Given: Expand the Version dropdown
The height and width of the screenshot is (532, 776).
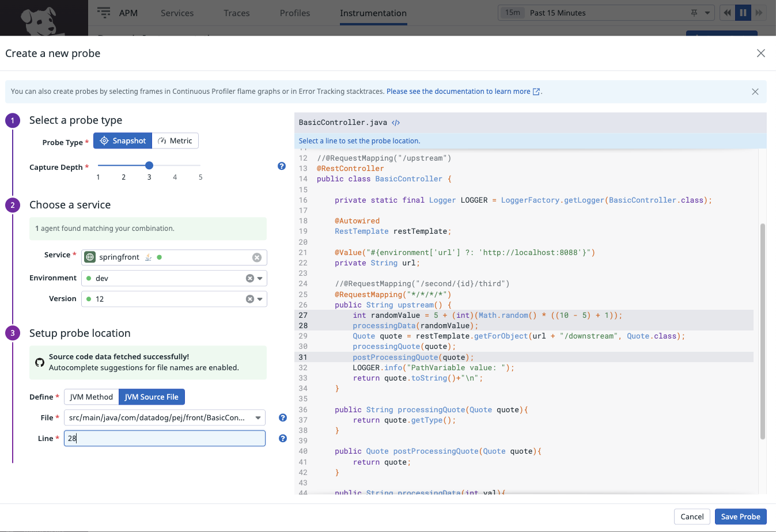Looking at the screenshot, I should (260, 299).
